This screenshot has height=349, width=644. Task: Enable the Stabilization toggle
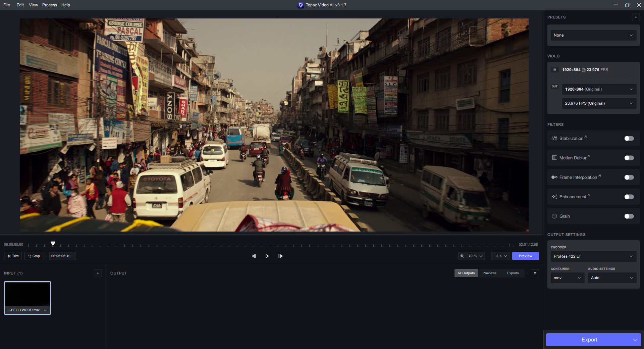629,139
